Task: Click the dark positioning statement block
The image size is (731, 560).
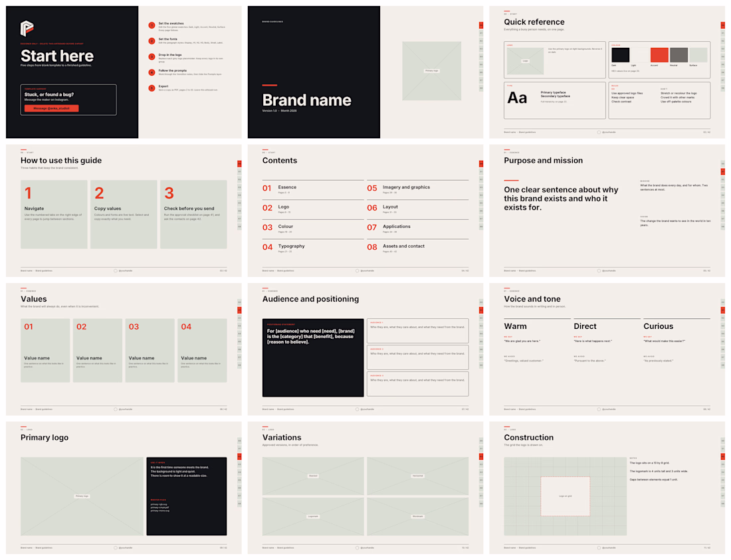Action: (313, 358)
